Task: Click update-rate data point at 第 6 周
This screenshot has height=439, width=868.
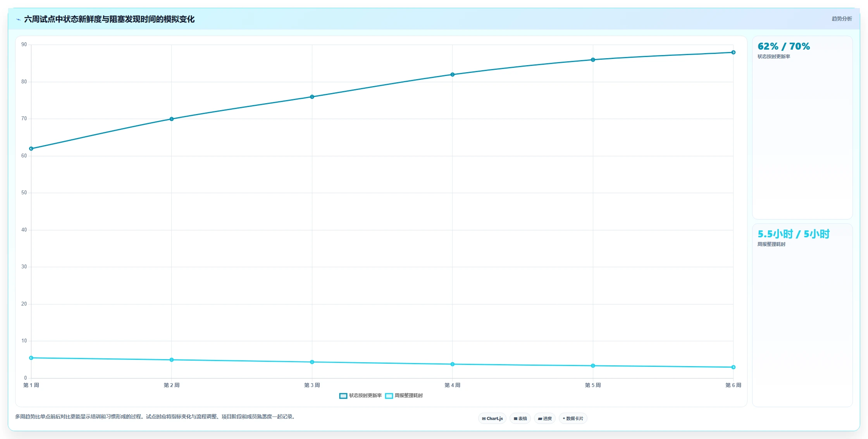Action: click(733, 52)
